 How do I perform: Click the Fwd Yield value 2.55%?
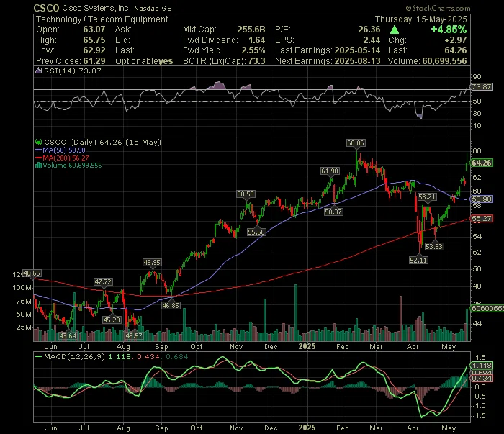[x=253, y=50]
